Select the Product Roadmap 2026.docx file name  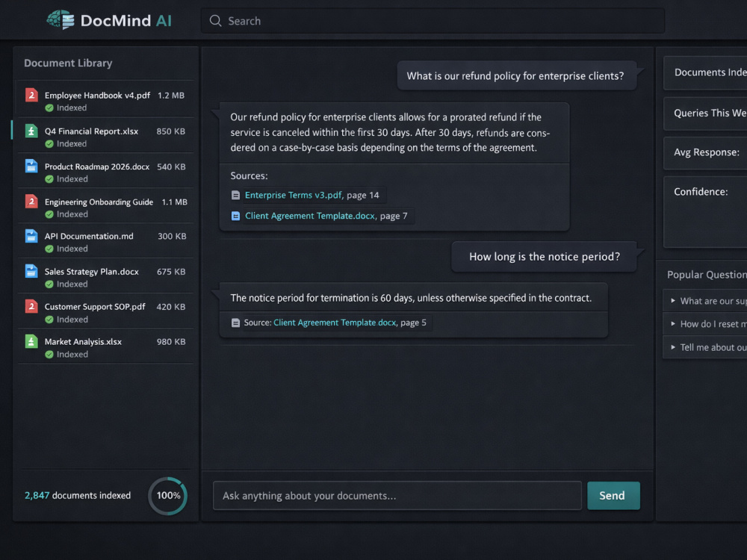pos(97,167)
